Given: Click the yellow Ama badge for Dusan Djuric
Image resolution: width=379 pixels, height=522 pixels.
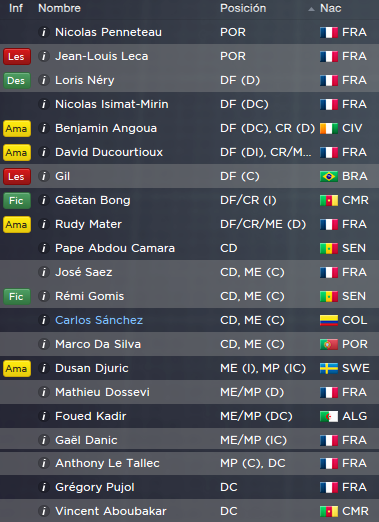Looking at the screenshot, I should [x=17, y=369].
